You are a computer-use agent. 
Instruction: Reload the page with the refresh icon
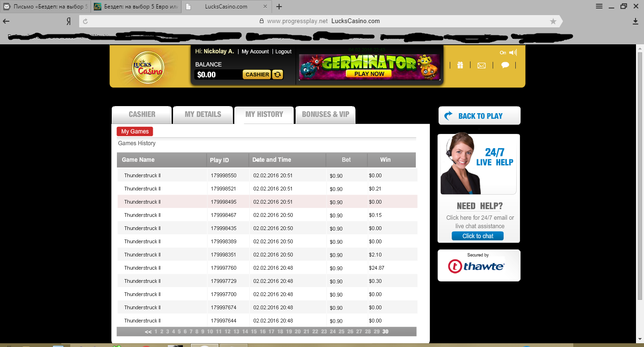pos(85,21)
